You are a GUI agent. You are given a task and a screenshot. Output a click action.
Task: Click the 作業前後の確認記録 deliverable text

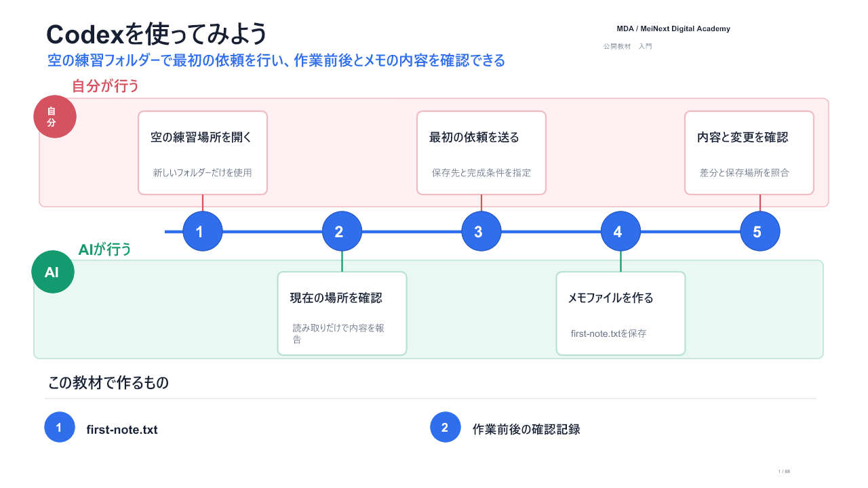point(526,429)
